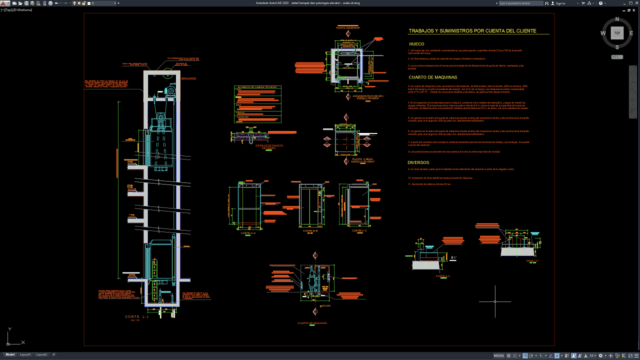The image size is (640, 360).
Task: Select the 'TRABAJOS Y SUMINISTROS POR CUENTA DEL CLIENTE' title
Action: (472, 31)
